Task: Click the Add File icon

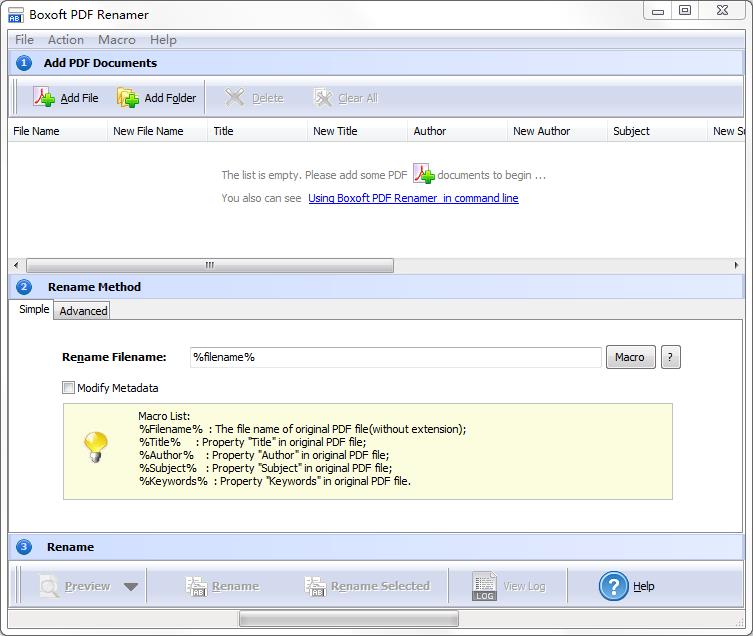Action: coord(44,97)
